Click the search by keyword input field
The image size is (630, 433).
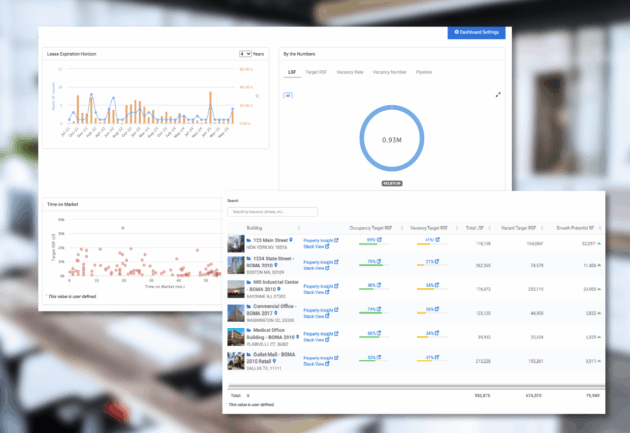tap(273, 212)
